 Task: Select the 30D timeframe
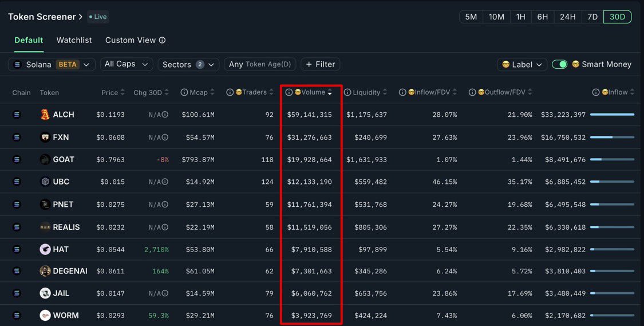[617, 17]
